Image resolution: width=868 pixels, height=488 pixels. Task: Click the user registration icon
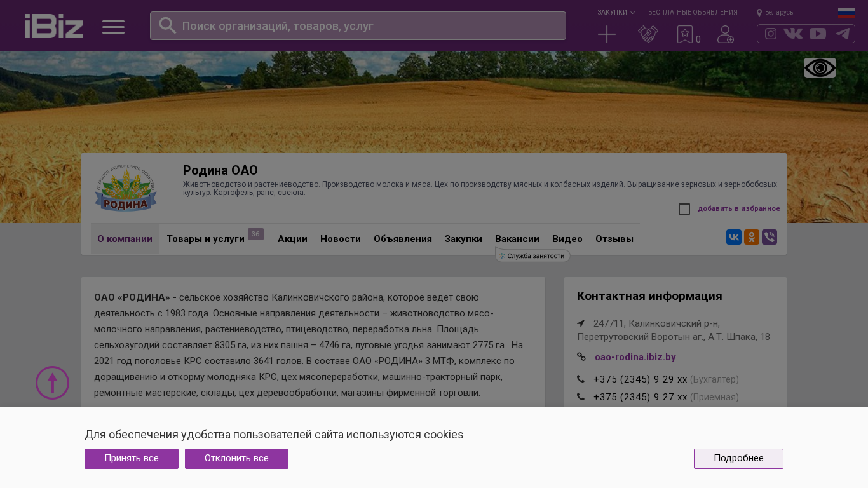point(726,34)
